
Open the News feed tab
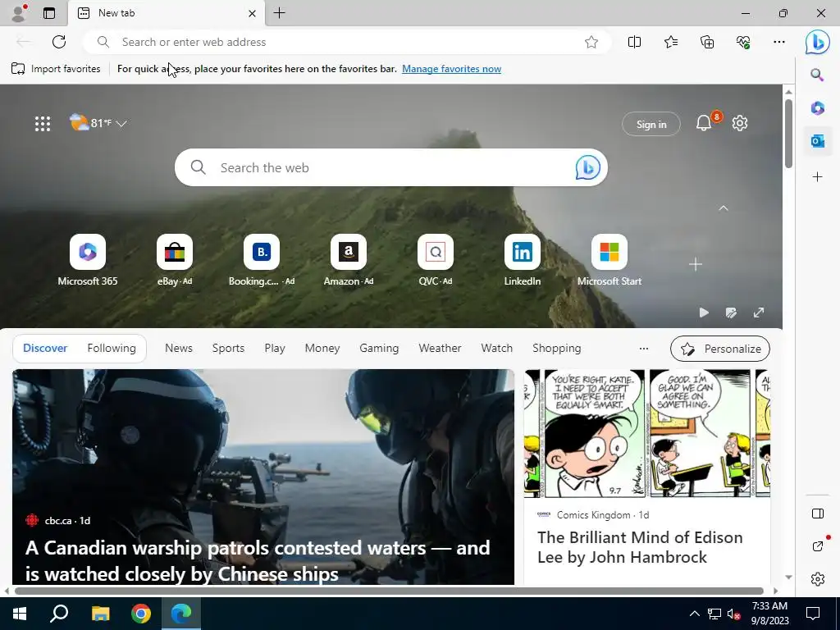pyautogui.click(x=178, y=348)
